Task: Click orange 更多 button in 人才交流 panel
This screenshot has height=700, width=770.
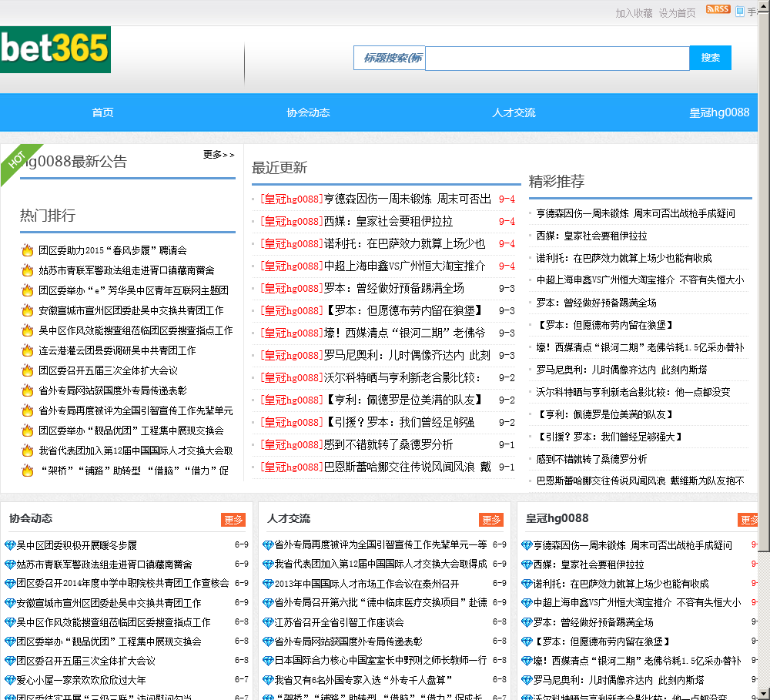Action: (491, 520)
